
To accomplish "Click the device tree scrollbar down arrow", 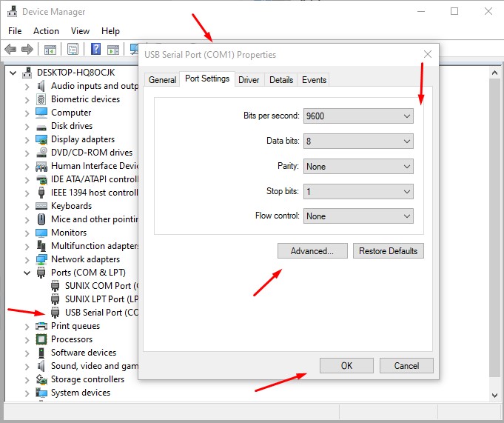I will pos(495,395).
